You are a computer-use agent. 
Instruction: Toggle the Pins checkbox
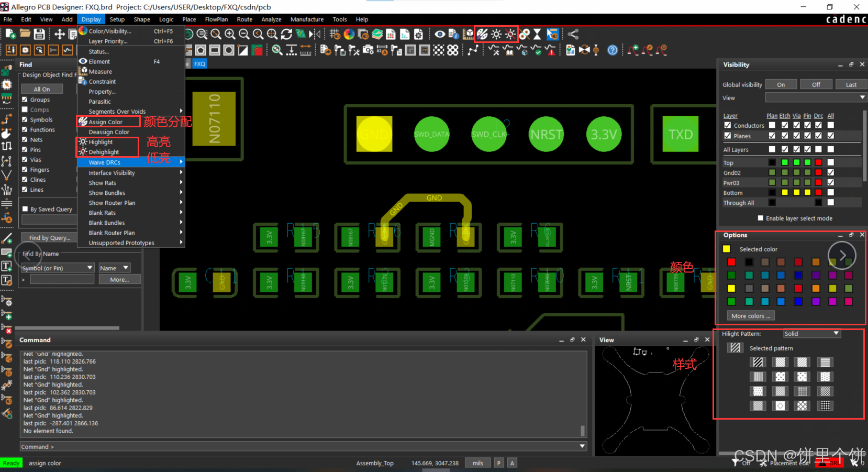click(x=25, y=149)
